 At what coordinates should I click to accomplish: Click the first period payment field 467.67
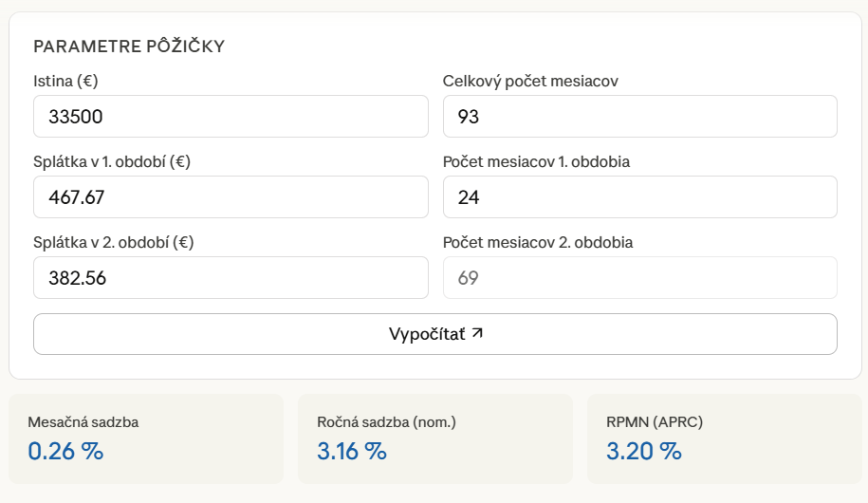point(231,197)
